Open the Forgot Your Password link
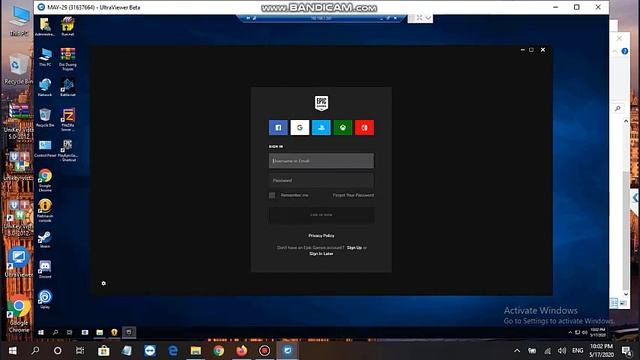The height and width of the screenshot is (360, 640). [x=353, y=195]
